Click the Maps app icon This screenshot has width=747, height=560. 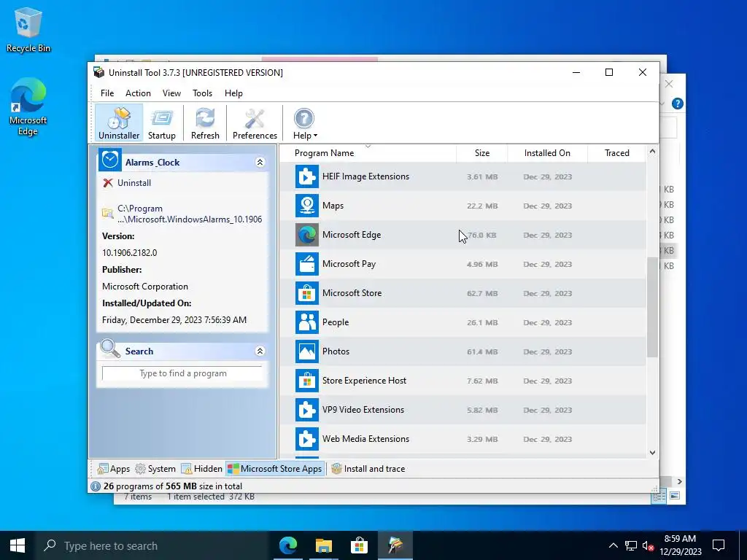point(307,206)
